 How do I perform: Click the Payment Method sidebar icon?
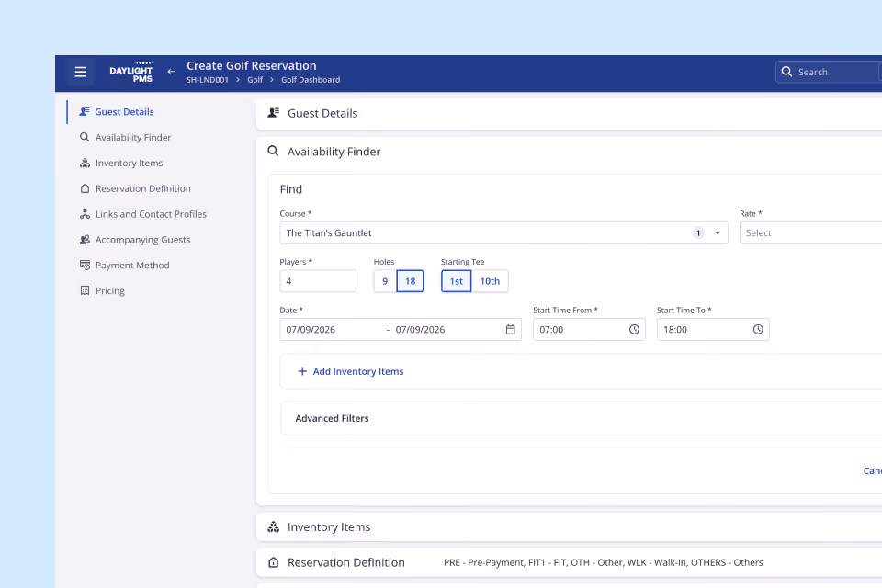pyautogui.click(x=85, y=265)
